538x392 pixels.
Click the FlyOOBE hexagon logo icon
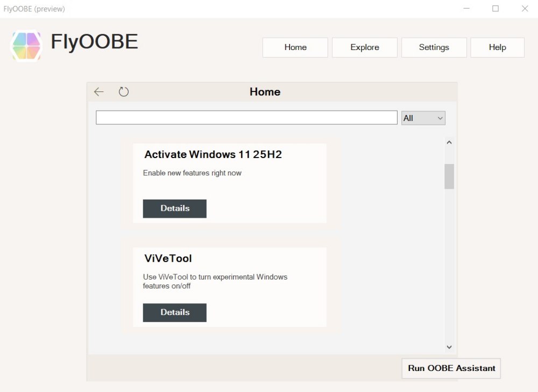click(26, 46)
